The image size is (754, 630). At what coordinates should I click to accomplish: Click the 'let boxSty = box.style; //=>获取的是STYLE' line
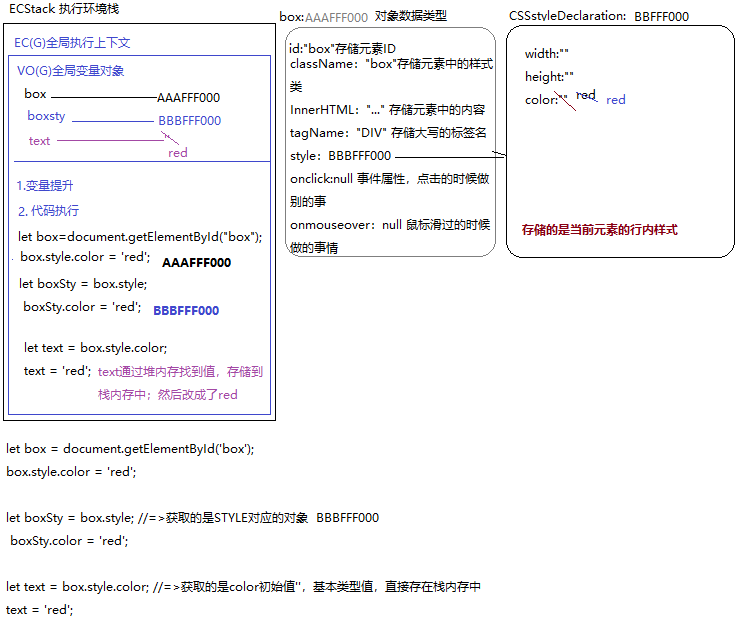(192, 517)
